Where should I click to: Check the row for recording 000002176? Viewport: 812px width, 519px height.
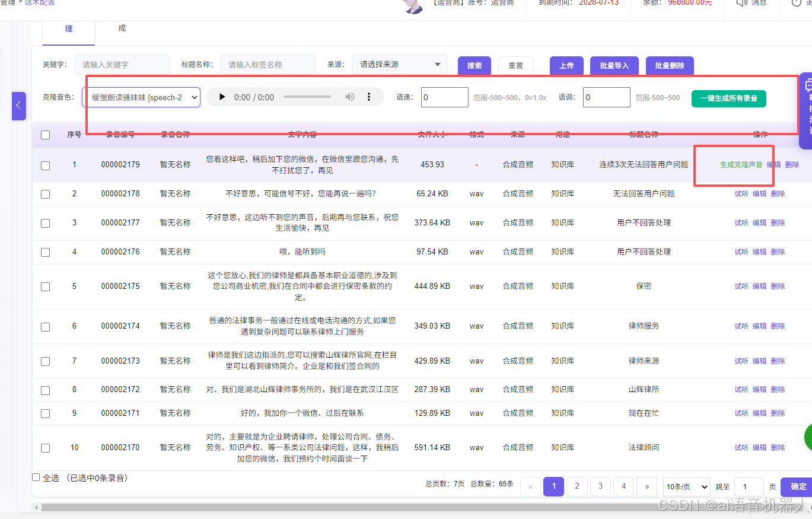point(46,252)
